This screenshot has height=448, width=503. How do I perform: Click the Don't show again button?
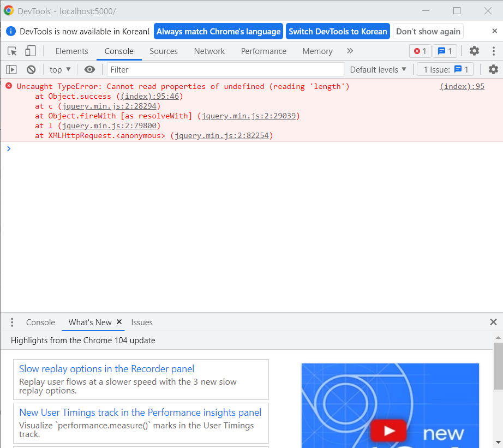[x=428, y=32]
